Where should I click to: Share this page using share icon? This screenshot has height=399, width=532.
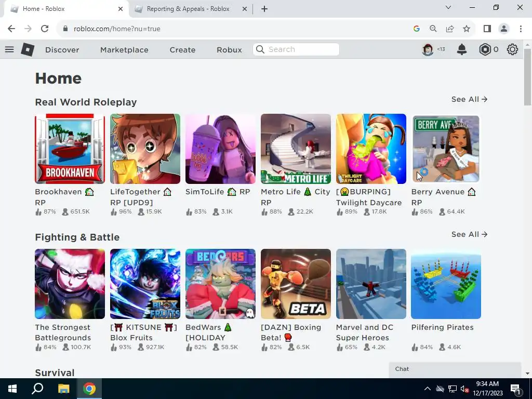coord(450,29)
